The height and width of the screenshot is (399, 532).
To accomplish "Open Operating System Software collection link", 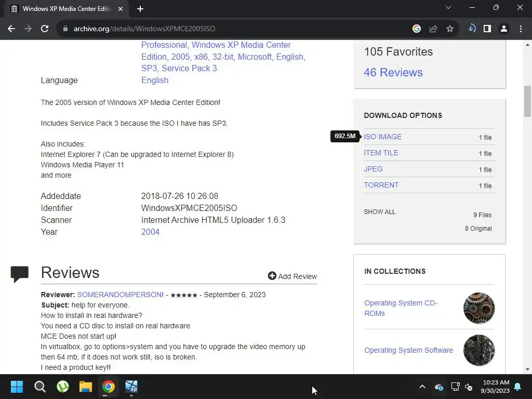I will 408,350.
